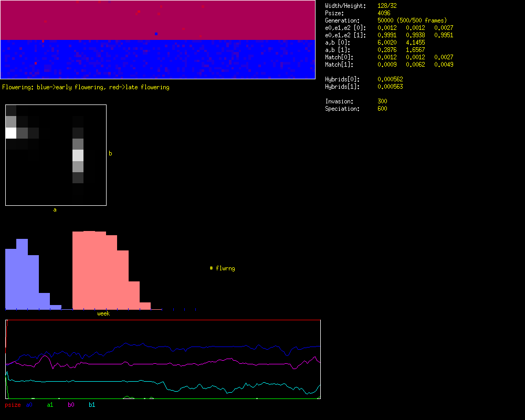Select Match[1] value 0.0009
Image resolution: width=525 pixels, height=420 pixels.
387,65
